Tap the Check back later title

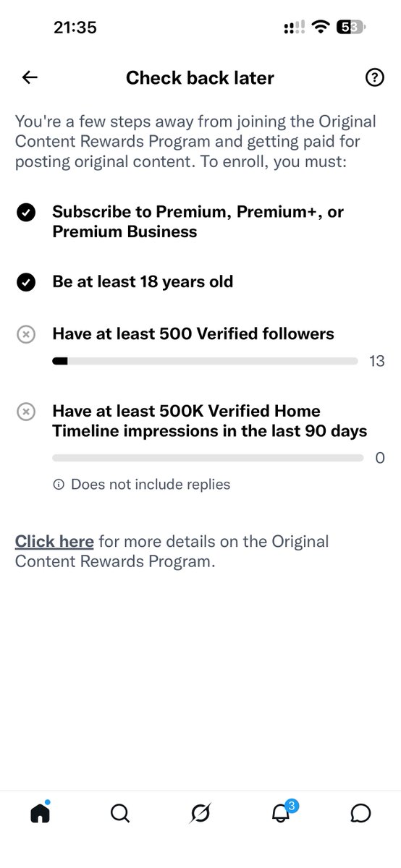200,78
